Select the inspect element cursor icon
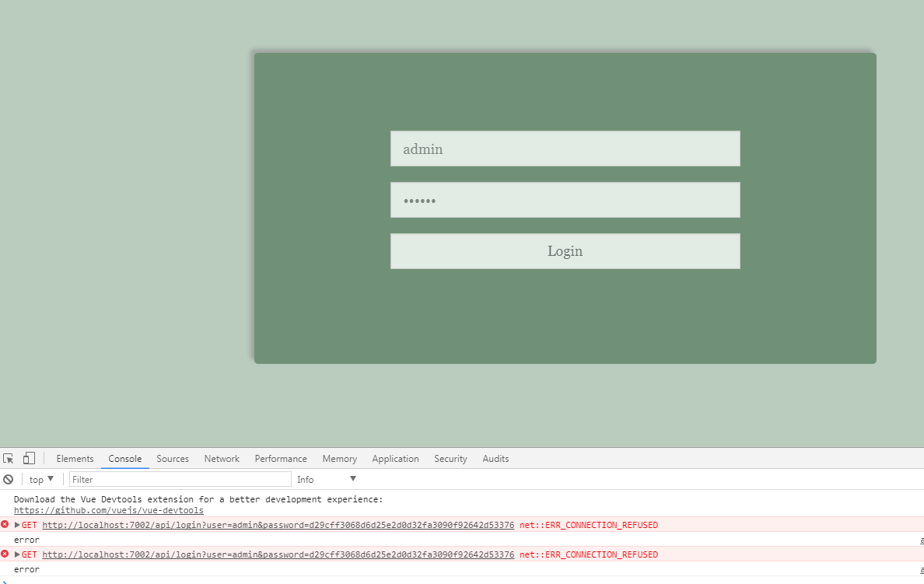The width and height of the screenshot is (924, 584). tap(9, 459)
